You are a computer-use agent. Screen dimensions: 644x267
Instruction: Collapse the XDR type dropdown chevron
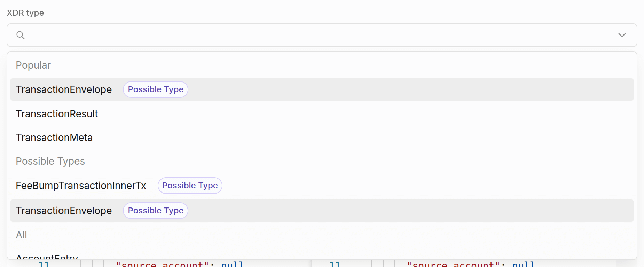pos(622,35)
